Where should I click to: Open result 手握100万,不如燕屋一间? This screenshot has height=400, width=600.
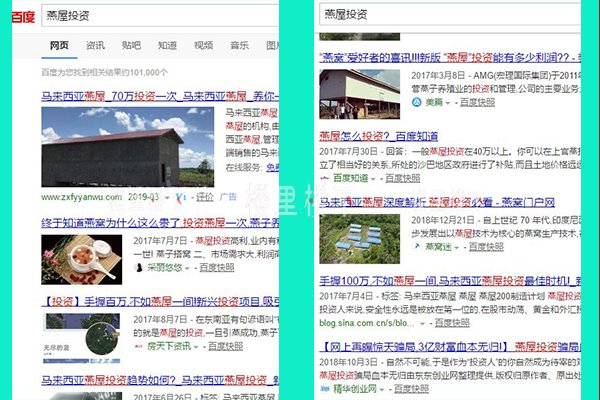point(450,281)
